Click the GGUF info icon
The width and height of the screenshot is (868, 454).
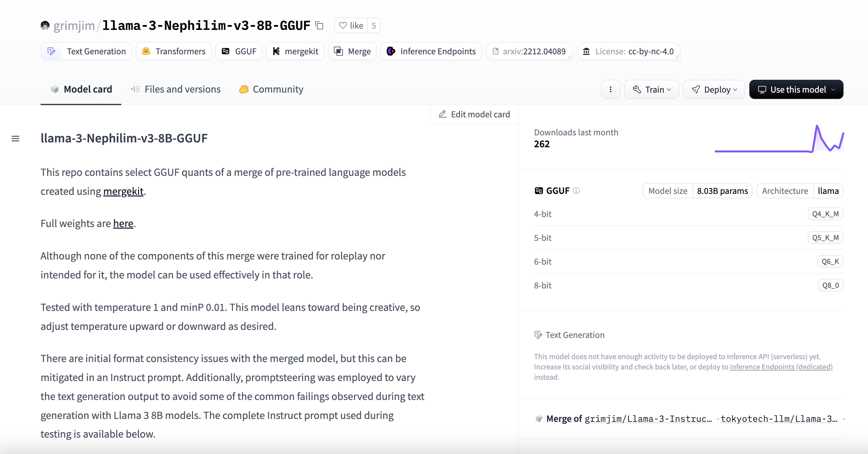click(x=576, y=191)
